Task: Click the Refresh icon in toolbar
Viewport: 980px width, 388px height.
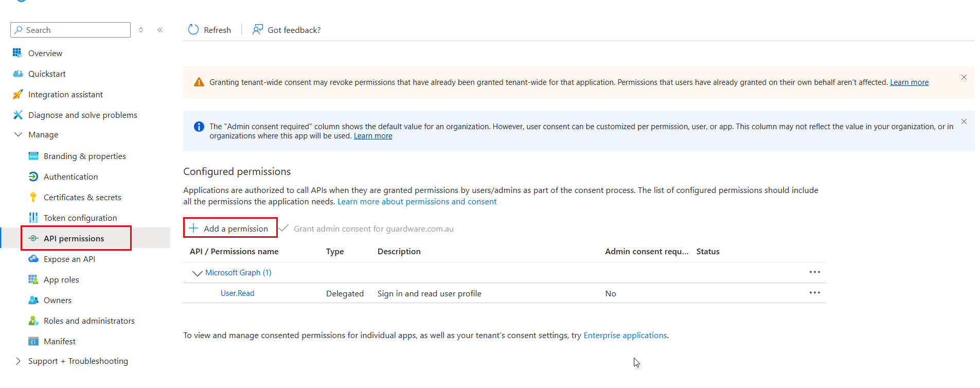Action: coord(193,30)
